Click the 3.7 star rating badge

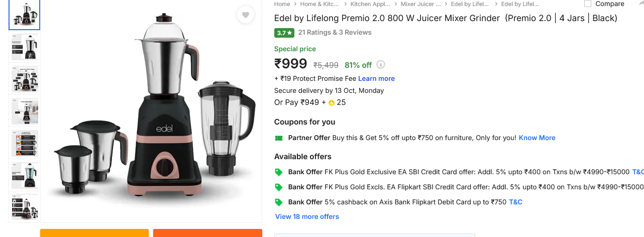(x=284, y=33)
